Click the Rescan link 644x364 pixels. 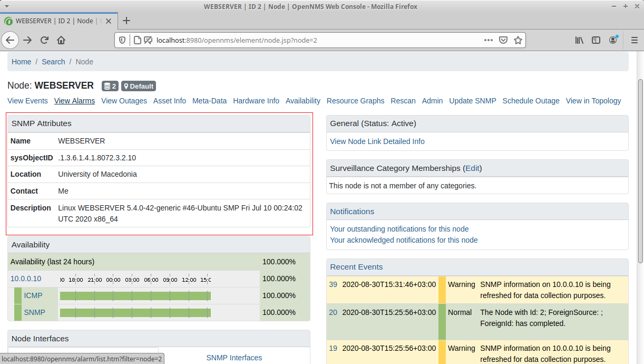pos(403,101)
